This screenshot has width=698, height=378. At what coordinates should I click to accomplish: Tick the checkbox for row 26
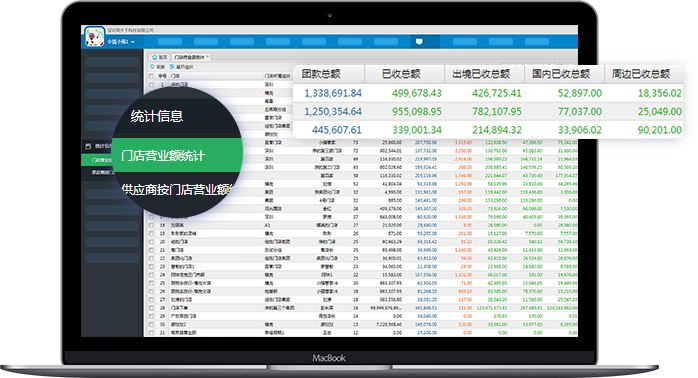tap(151, 291)
